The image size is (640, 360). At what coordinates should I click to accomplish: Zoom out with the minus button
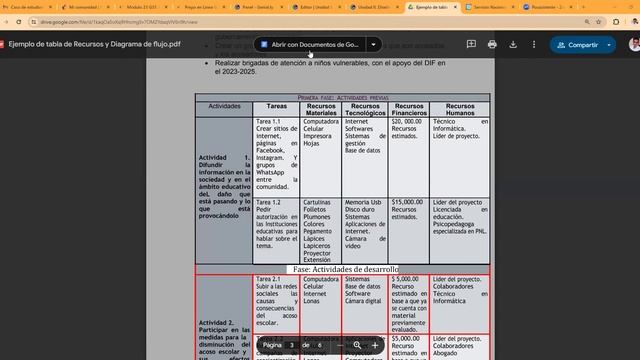(340, 346)
